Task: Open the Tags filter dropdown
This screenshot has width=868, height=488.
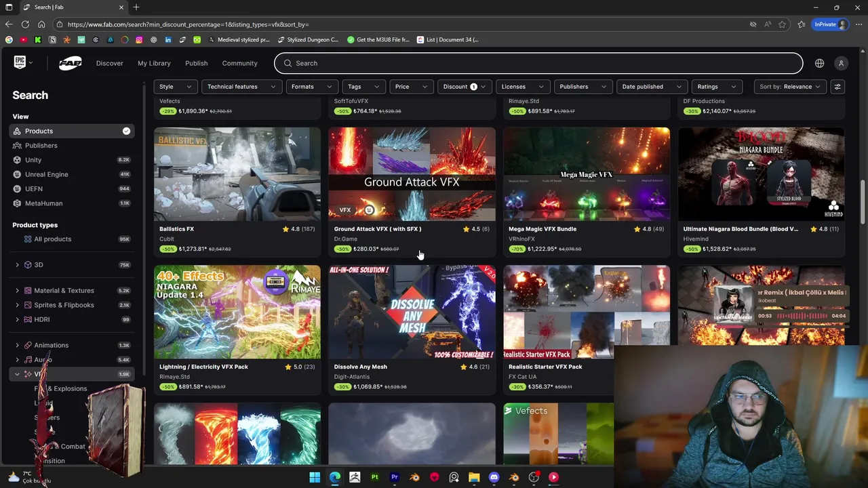Action: (x=364, y=87)
